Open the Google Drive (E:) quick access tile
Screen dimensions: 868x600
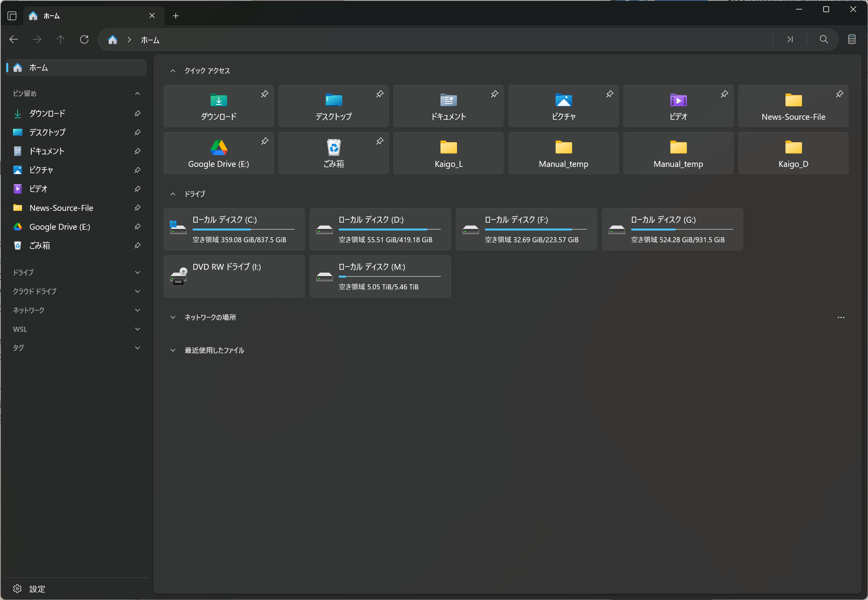click(x=218, y=154)
